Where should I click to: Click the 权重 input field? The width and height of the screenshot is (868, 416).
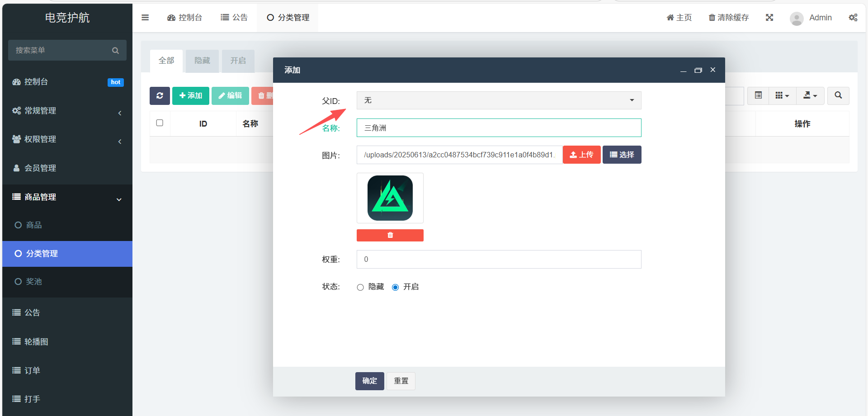499,260
